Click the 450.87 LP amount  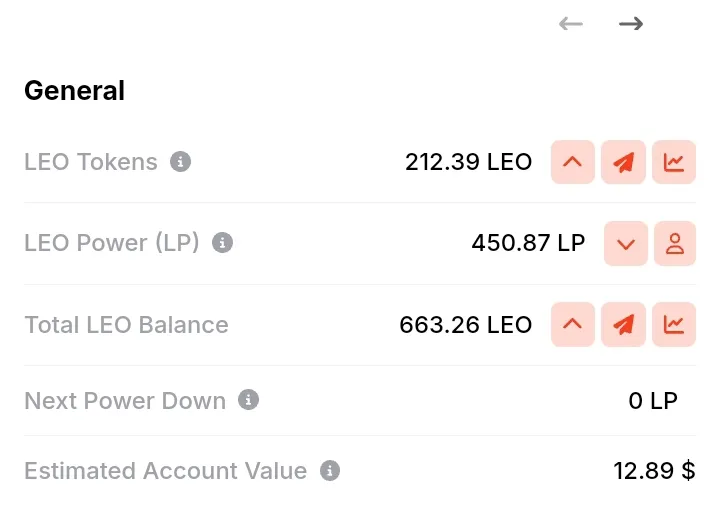528,243
